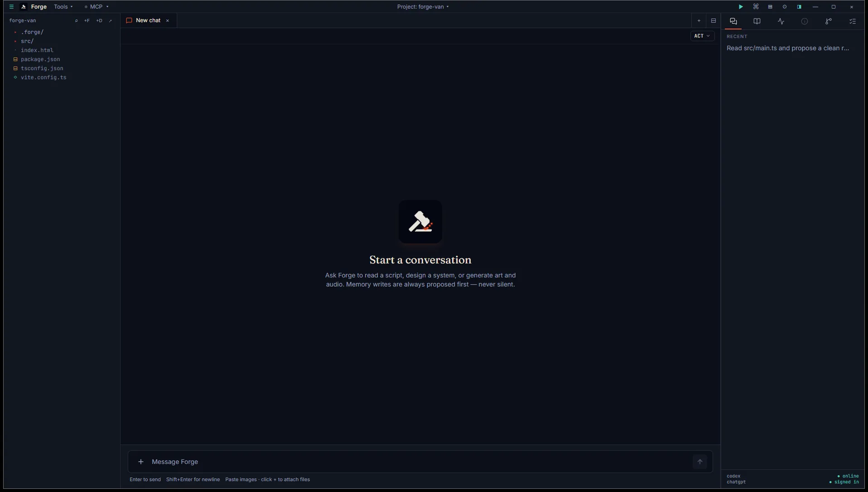This screenshot has height=492, width=868.
Task: Click the +F new file button
Action: [x=87, y=21]
